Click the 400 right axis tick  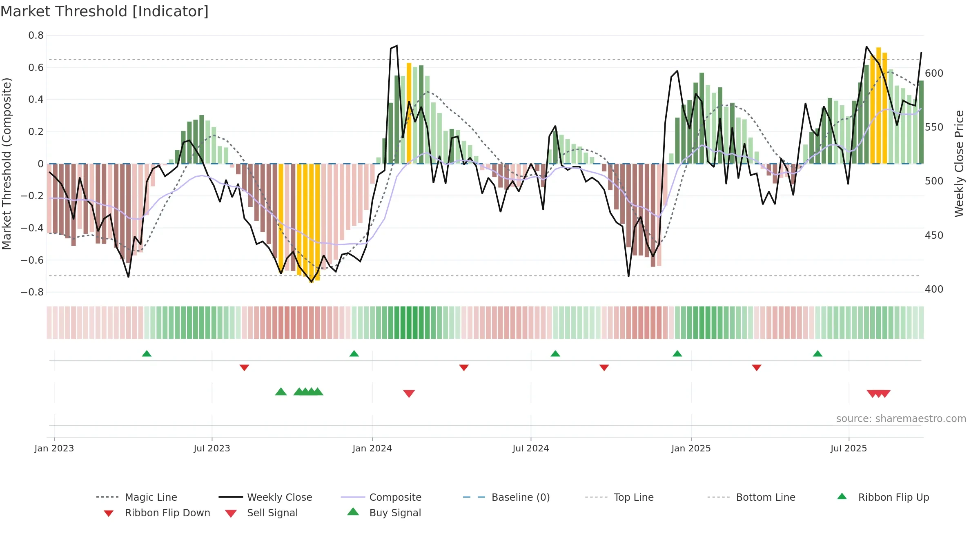[934, 289]
